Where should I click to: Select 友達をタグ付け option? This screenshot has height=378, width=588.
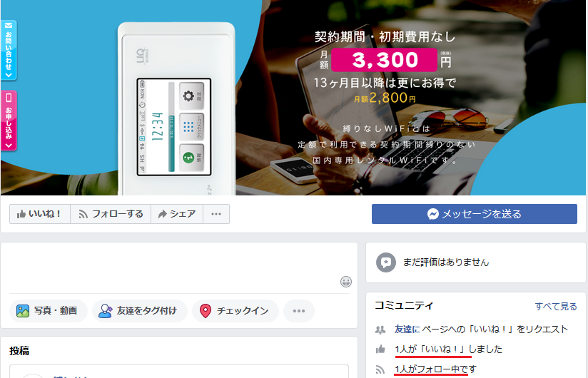point(139,310)
